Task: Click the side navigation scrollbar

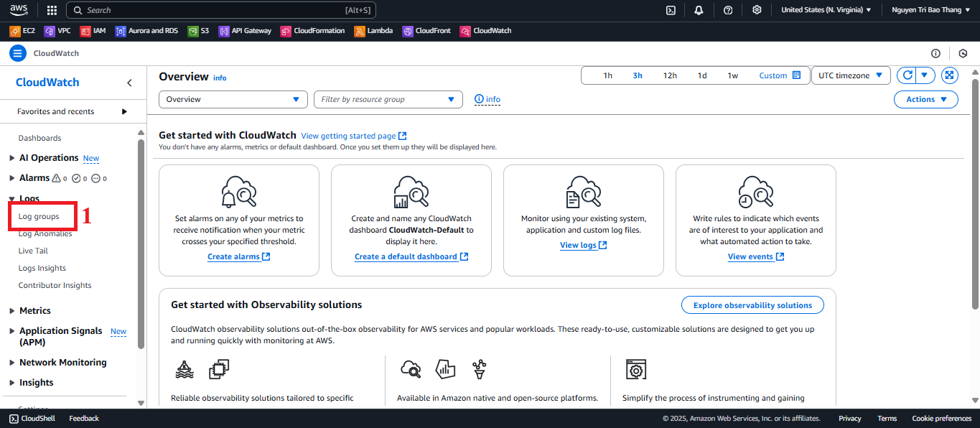Action: (x=141, y=244)
